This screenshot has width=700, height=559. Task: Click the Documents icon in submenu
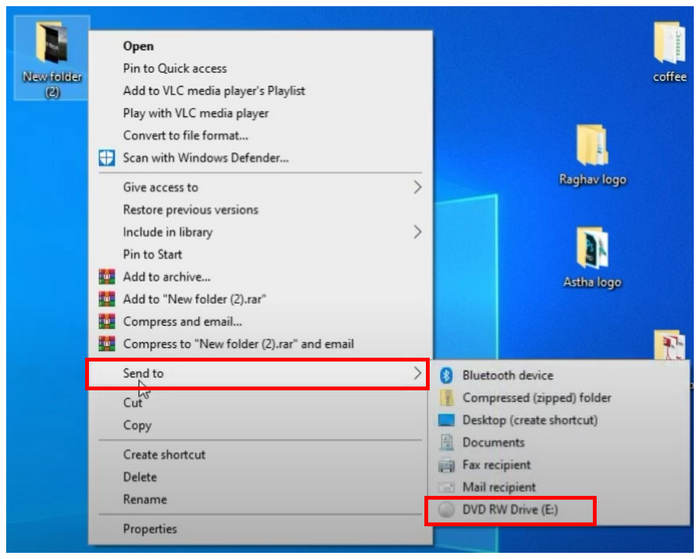446,442
